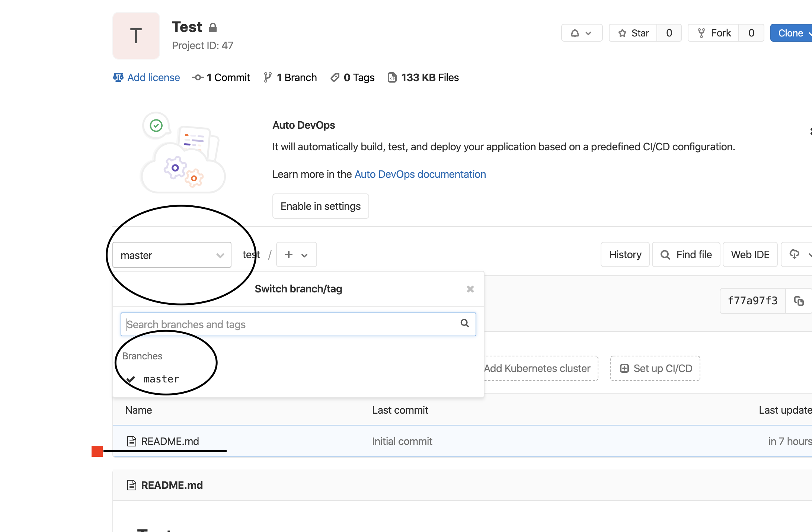Focus the Search branches and tags field

pyautogui.click(x=290, y=324)
